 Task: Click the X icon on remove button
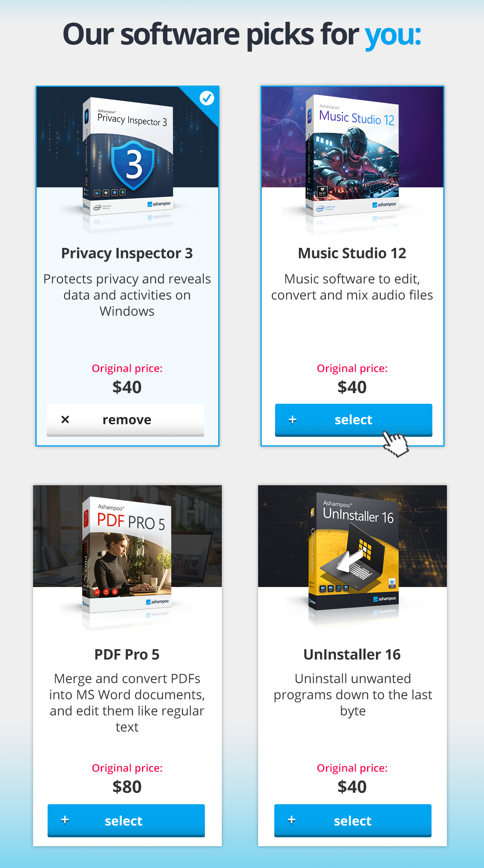(65, 419)
